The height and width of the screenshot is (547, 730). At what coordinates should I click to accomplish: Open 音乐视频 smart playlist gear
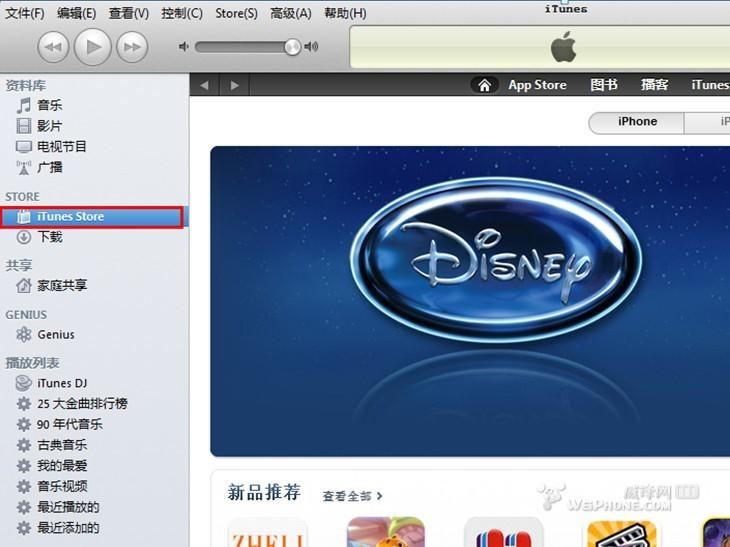[x=24, y=486]
